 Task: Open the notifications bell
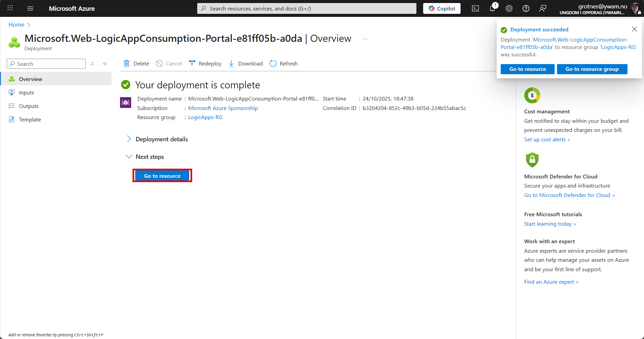[492, 8]
